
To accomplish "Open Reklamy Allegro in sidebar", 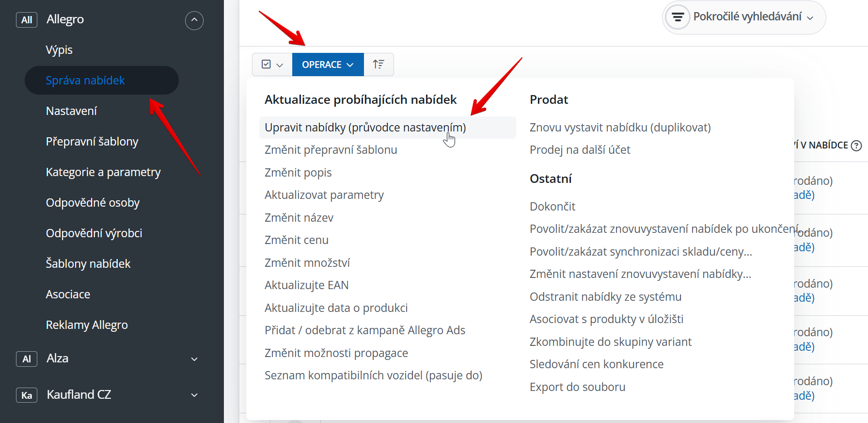I will (87, 325).
